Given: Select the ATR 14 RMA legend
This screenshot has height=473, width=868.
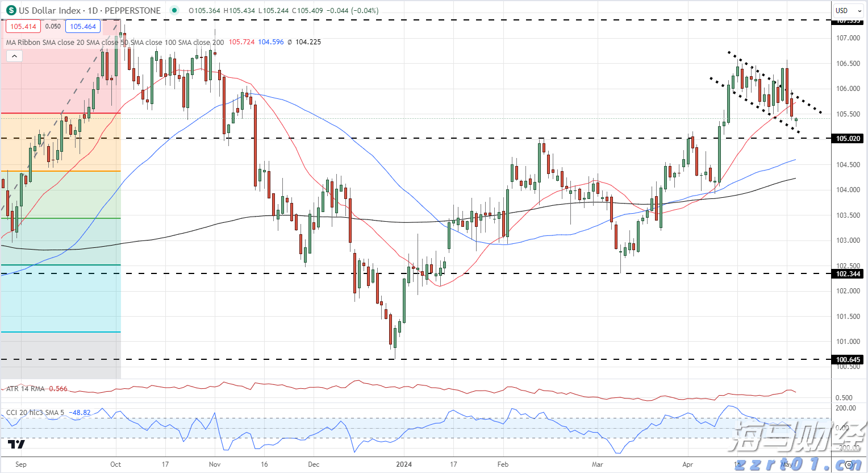Looking at the screenshot, I should [25, 389].
